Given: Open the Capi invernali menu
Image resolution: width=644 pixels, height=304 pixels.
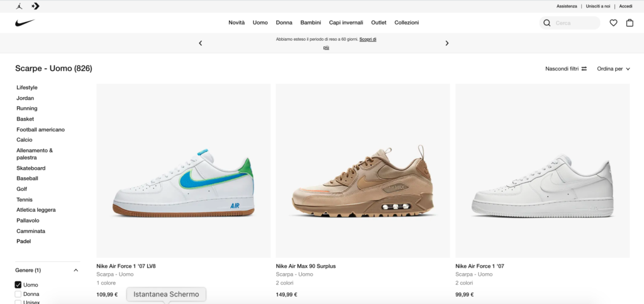Looking at the screenshot, I should point(346,23).
